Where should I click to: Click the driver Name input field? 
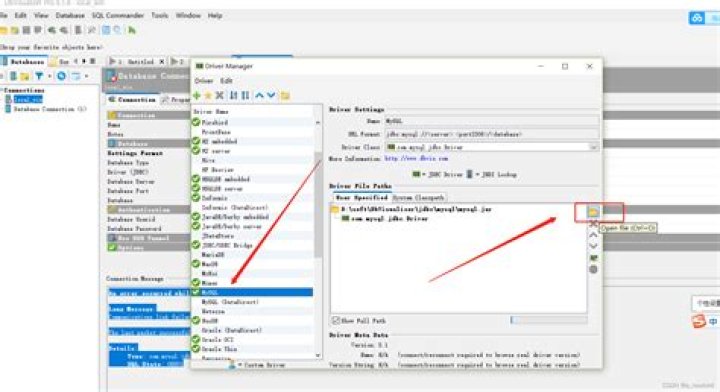pos(491,121)
